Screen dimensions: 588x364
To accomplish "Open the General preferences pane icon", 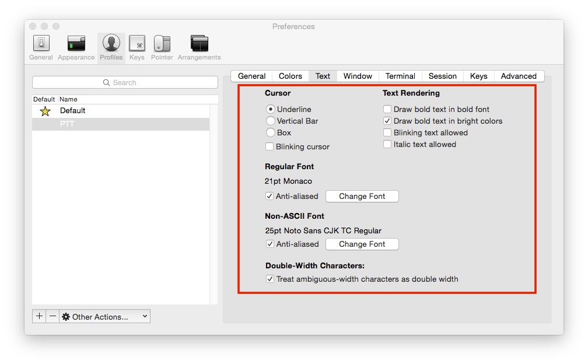I will pos(41,44).
